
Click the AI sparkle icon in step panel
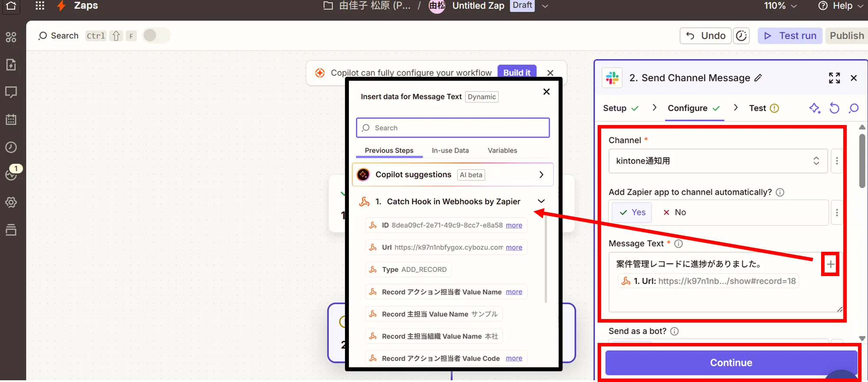tap(814, 108)
